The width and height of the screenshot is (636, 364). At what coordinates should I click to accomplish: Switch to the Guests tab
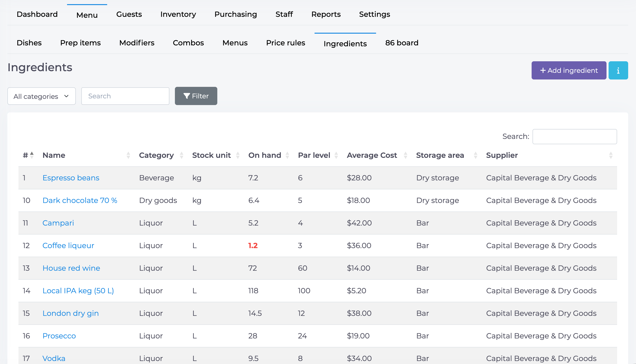[x=129, y=14]
